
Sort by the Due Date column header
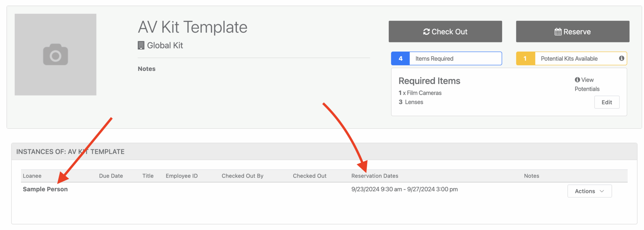111,176
